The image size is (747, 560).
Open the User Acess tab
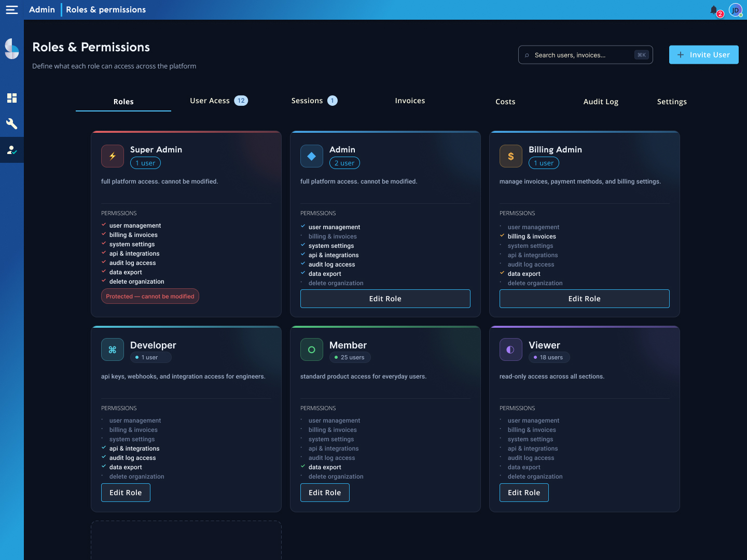(x=219, y=101)
